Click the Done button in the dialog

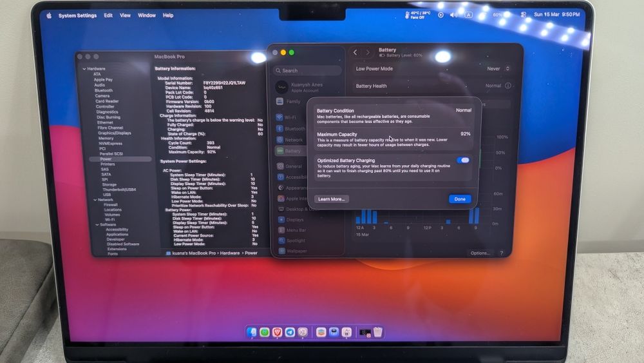460,199
